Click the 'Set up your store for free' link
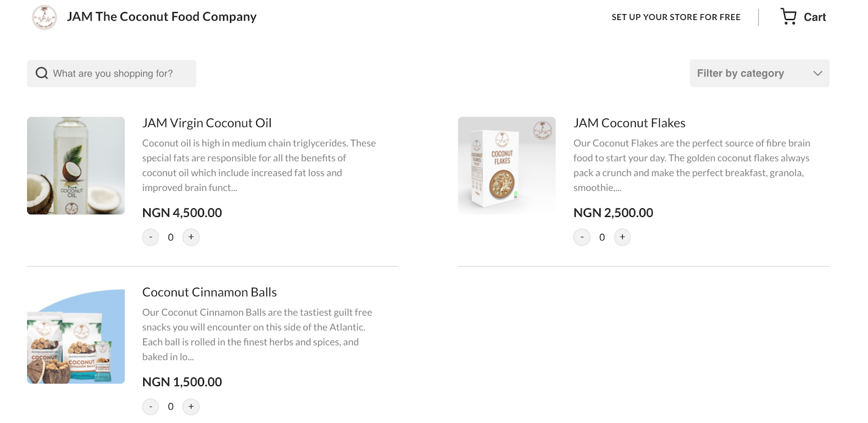Screen dimensions: 868x423 click(676, 17)
